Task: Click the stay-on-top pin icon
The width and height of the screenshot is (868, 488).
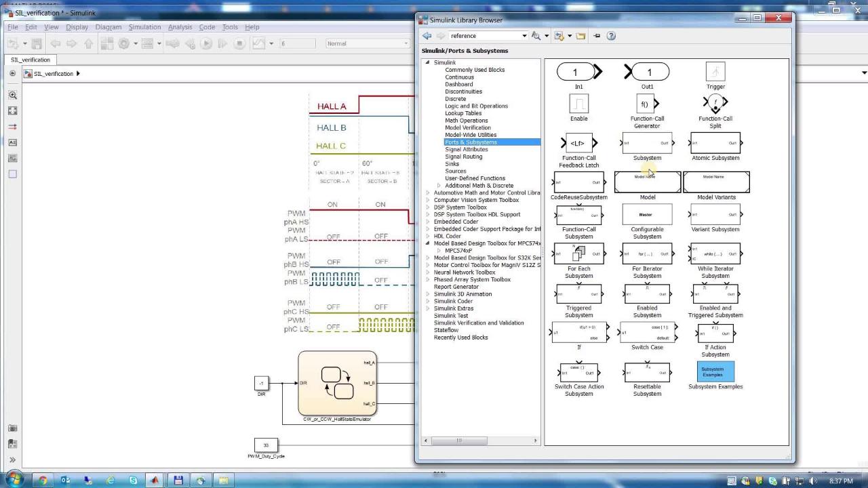Action: click(x=597, y=36)
